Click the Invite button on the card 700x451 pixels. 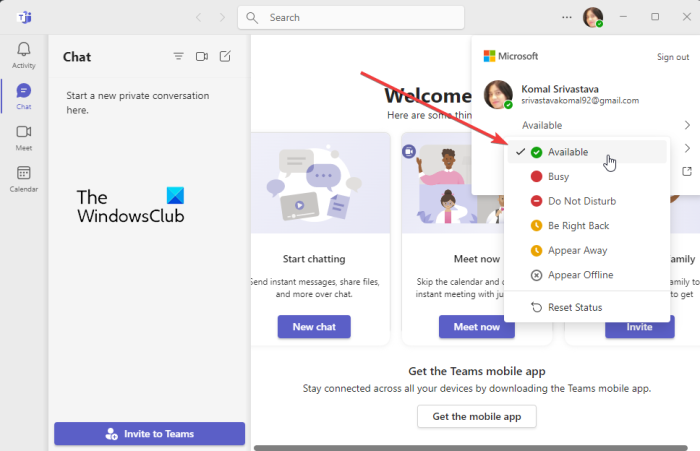(x=639, y=327)
